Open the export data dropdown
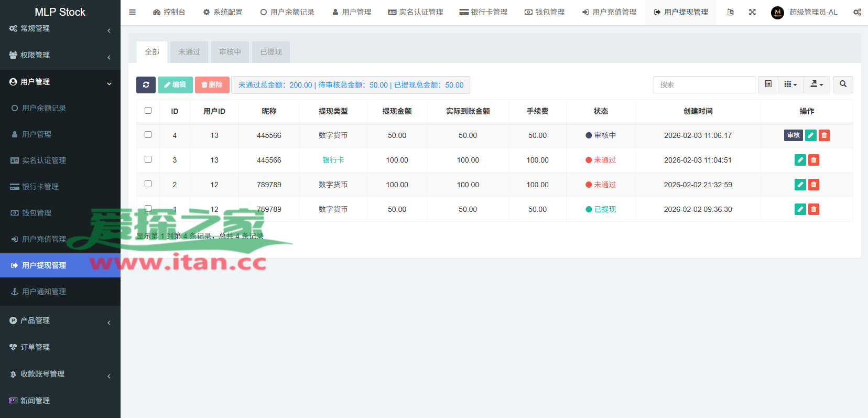Image resolution: width=868 pixels, height=418 pixels. click(x=817, y=84)
